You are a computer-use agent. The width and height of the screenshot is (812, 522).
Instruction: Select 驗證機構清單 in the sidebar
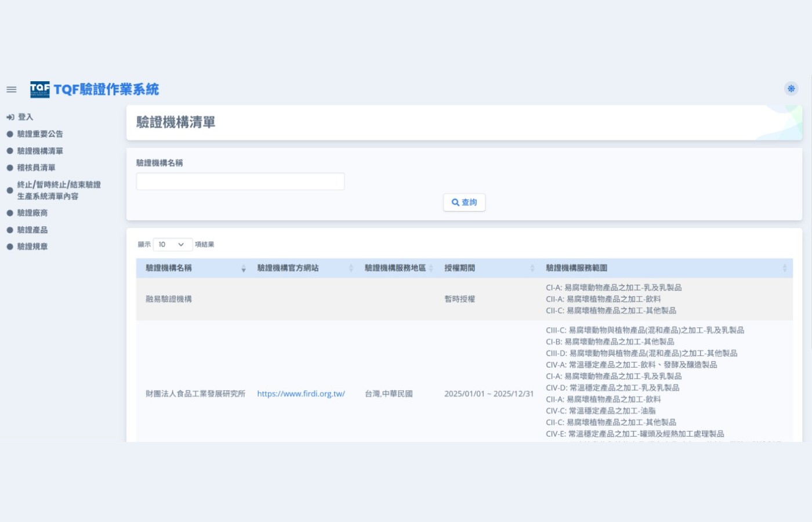(x=40, y=151)
